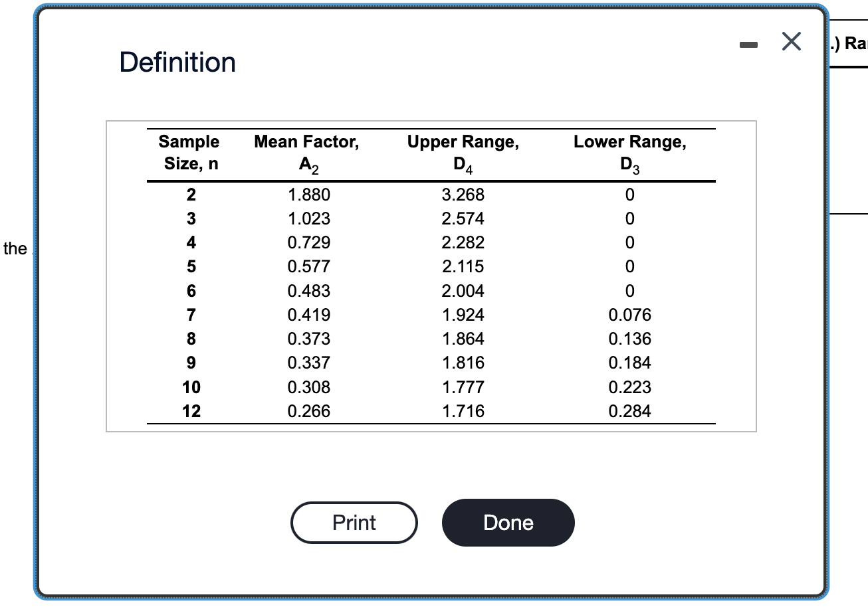Screen dimensions: 868x611
Task: Close the Definition popup with the X
Action: [x=791, y=41]
